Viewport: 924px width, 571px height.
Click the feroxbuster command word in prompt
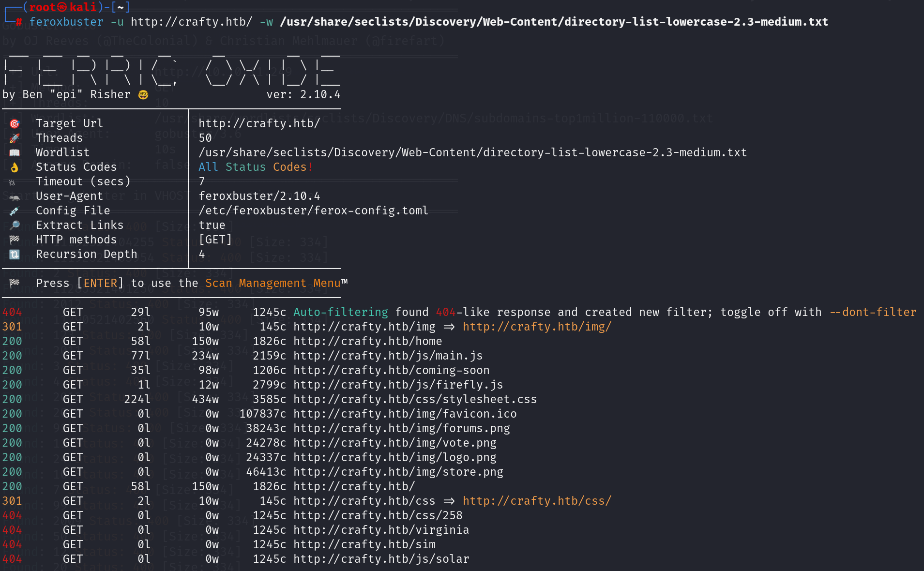(66, 22)
